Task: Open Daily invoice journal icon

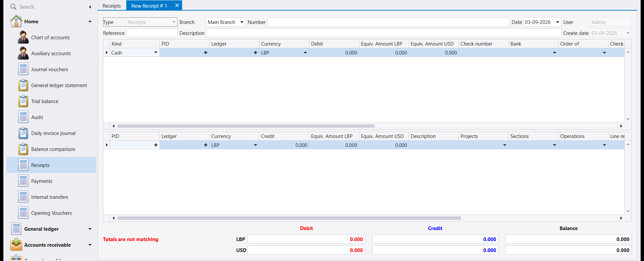Action: tap(23, 133)
